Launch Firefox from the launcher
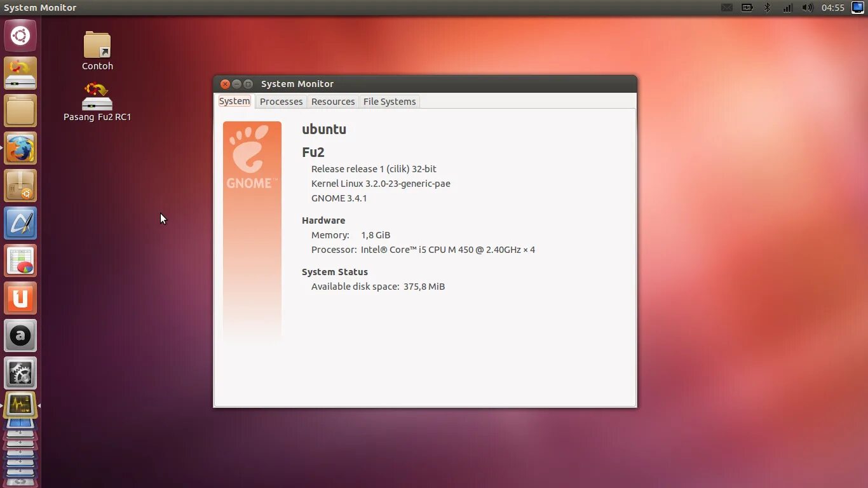This screenshot has width=868, height=488. click(x=20, y=148)
